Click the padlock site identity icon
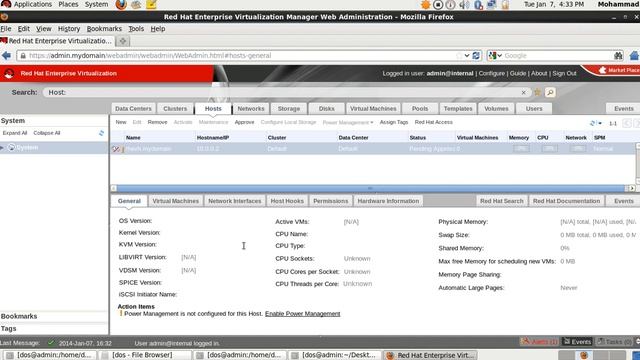640x360 pixels. click(x=23, y=56)
